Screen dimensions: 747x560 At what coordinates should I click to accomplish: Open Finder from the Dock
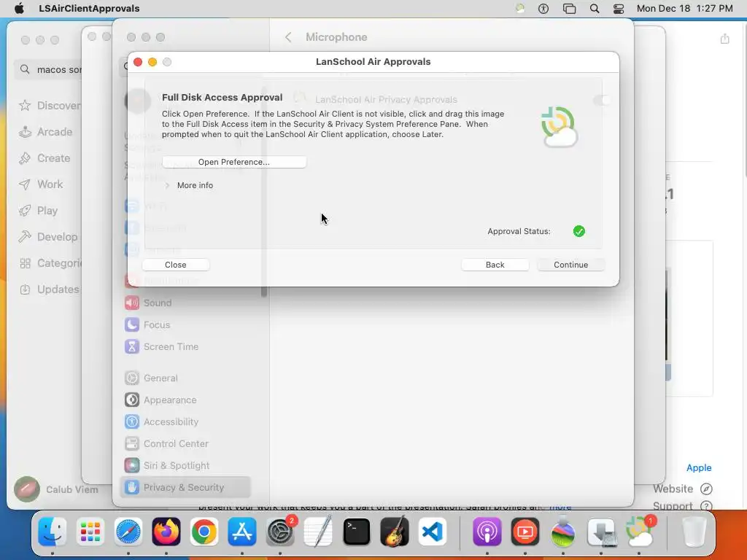click(52, 532)
